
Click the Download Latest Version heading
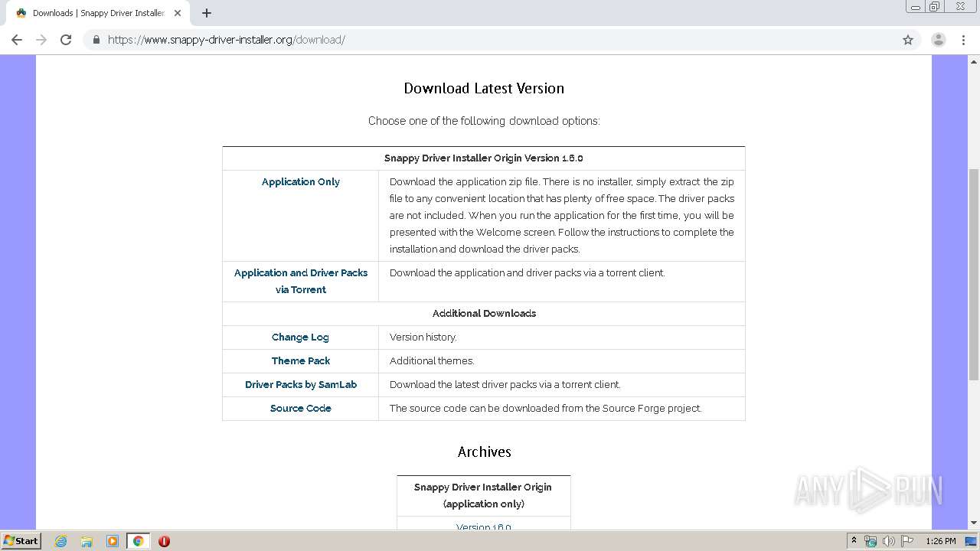tap(484, 88)
